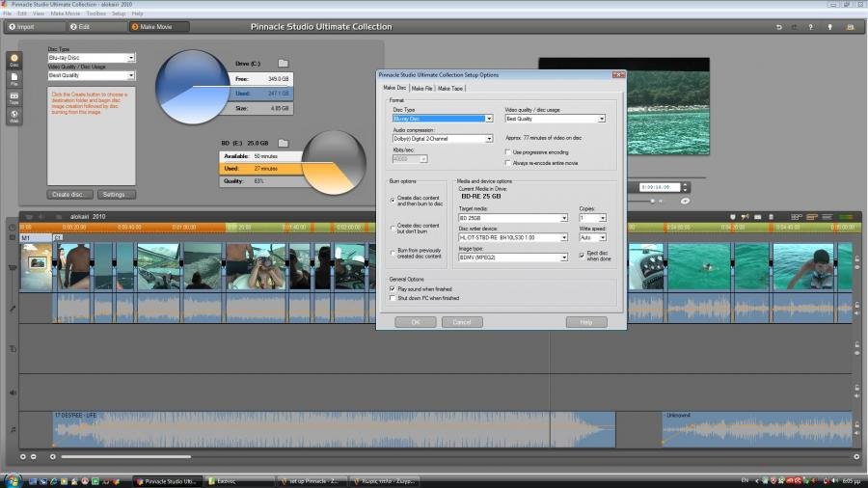Enable Shut down PC when finished
868x488 pixels.
pos(393,298)
